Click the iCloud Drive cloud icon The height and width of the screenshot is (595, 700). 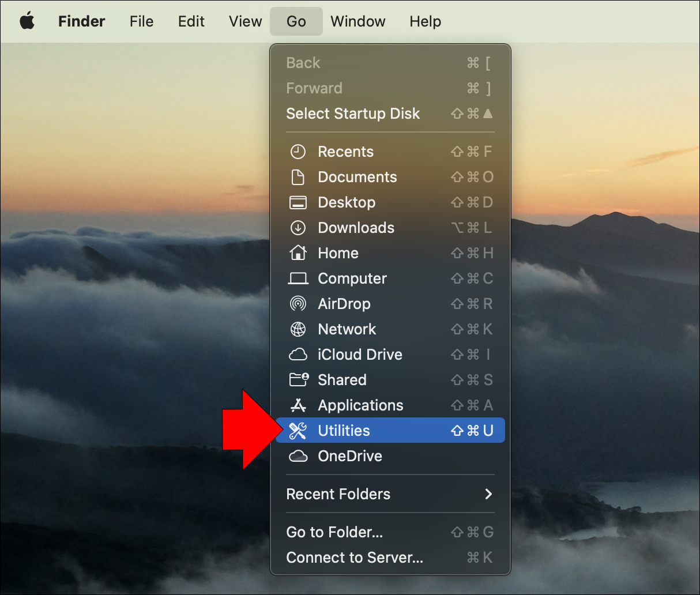click(298, 355)
